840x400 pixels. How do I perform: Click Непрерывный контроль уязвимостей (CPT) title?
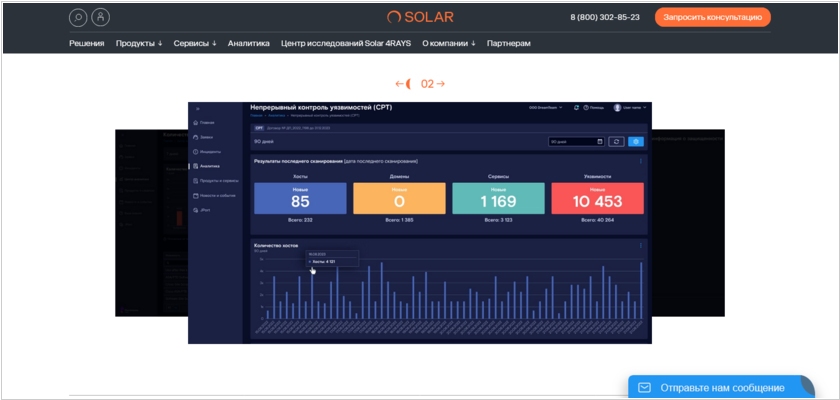click(321, 107)
